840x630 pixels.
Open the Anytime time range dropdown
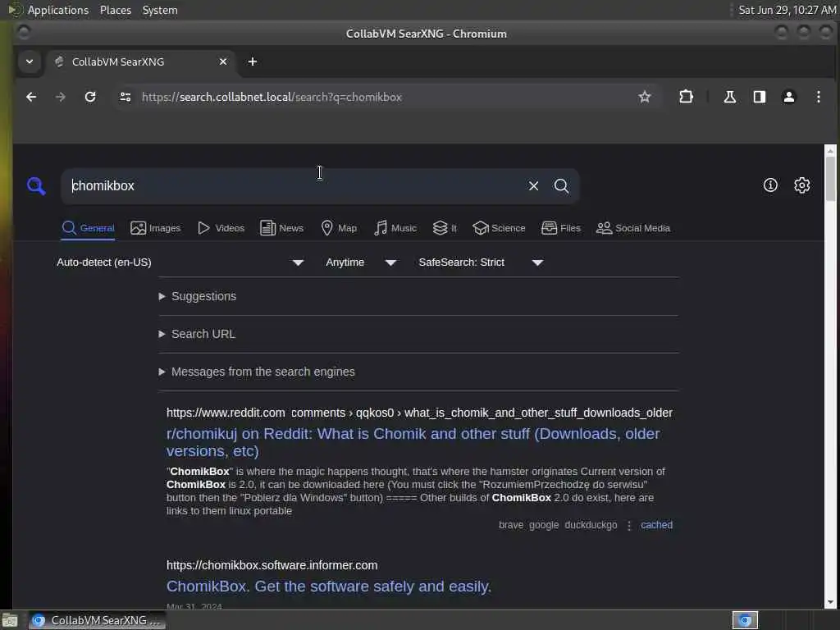pyautogui.click(x=361, y=262)
